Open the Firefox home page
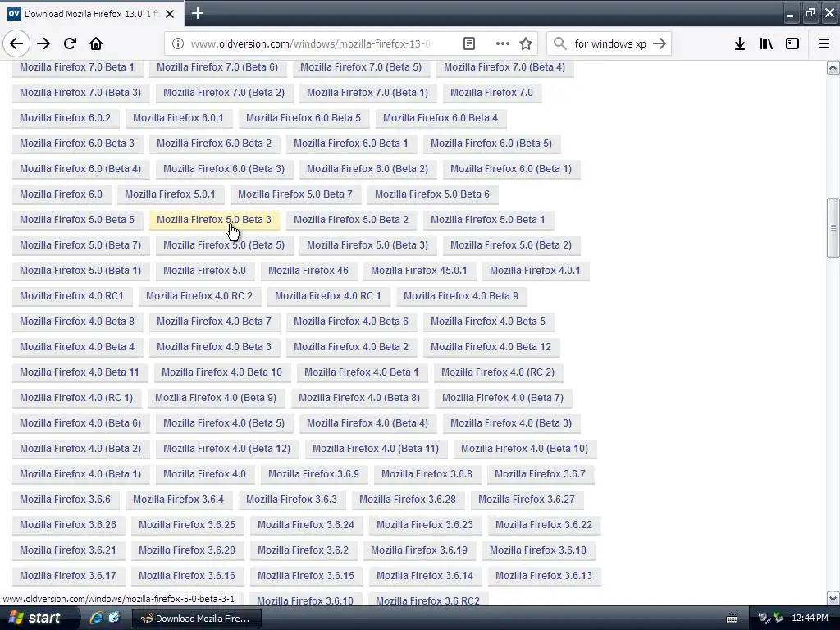Screen dimensions: 840x630 tap(96, 43)
